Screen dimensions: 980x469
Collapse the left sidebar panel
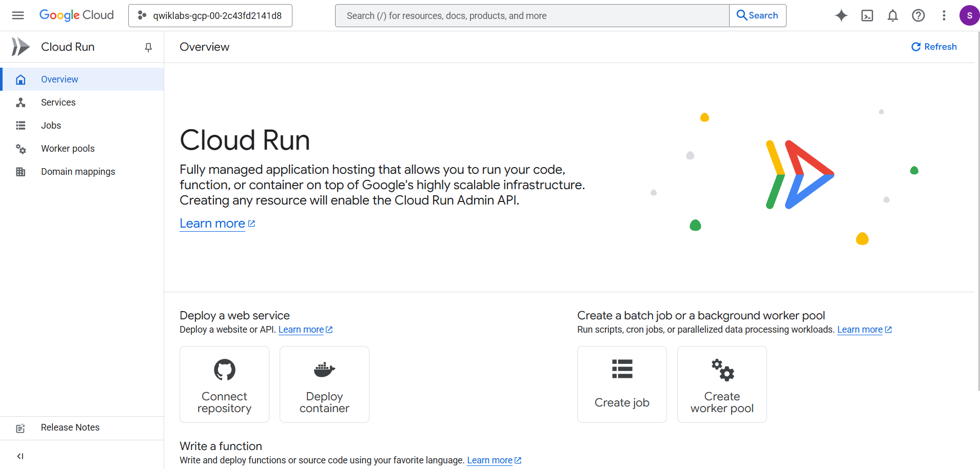point(21,456)
